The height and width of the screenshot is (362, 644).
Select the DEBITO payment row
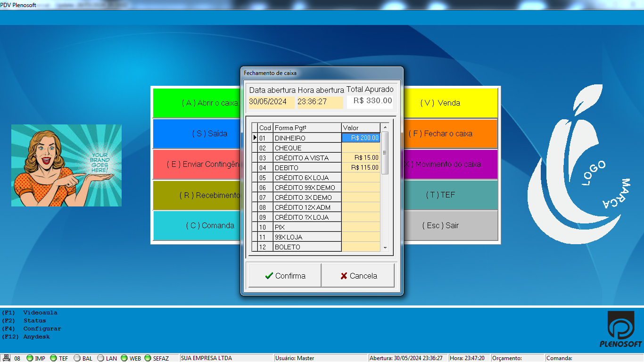(316, 168)
